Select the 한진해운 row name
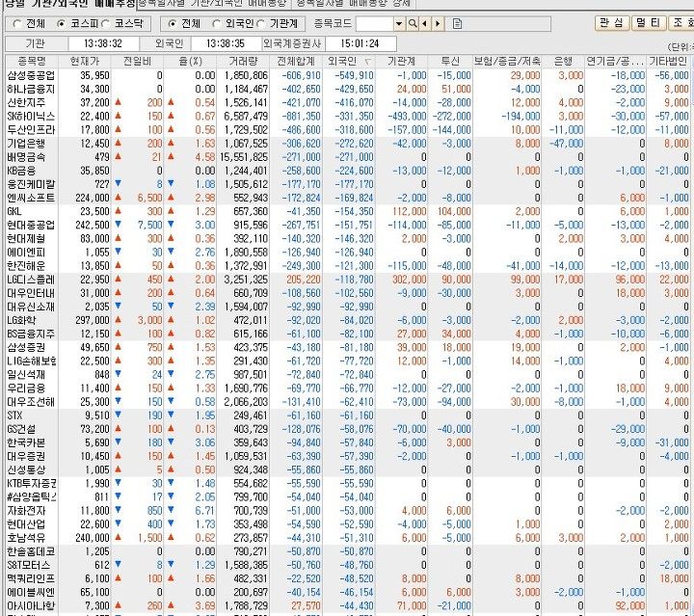This screenshot has width=694, height=616. point(26,266)
